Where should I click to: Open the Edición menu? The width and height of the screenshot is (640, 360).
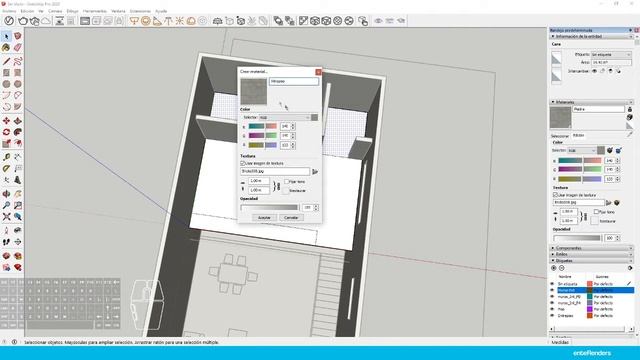27,11
